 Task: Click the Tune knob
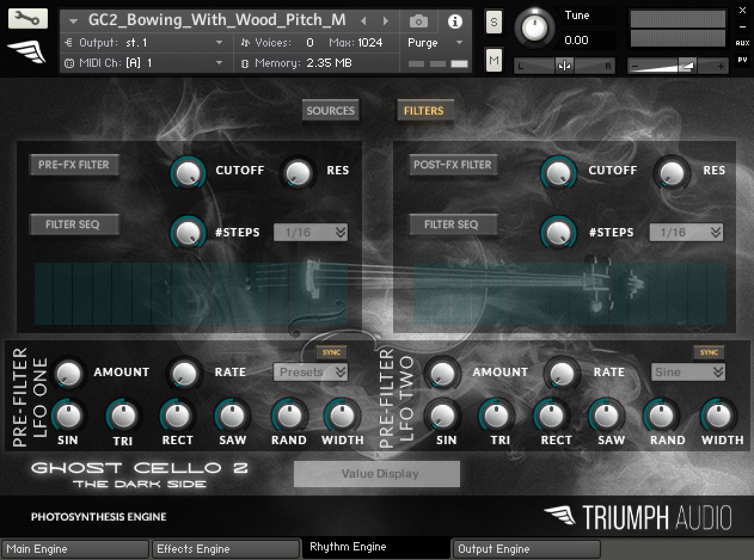click(534, 28)
